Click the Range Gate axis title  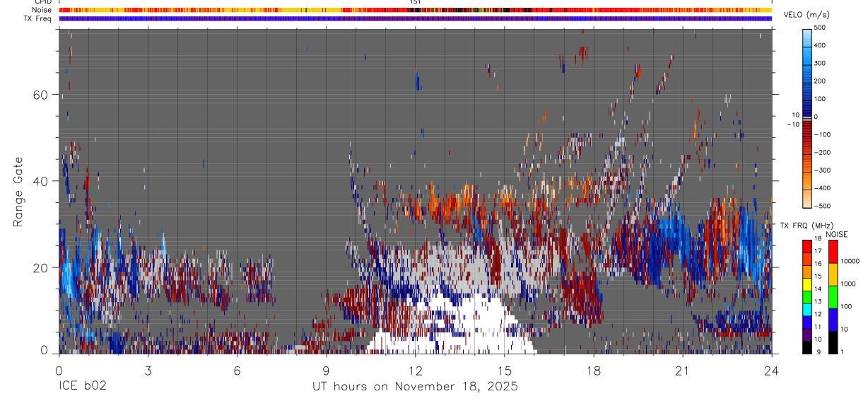pos(18,192)
